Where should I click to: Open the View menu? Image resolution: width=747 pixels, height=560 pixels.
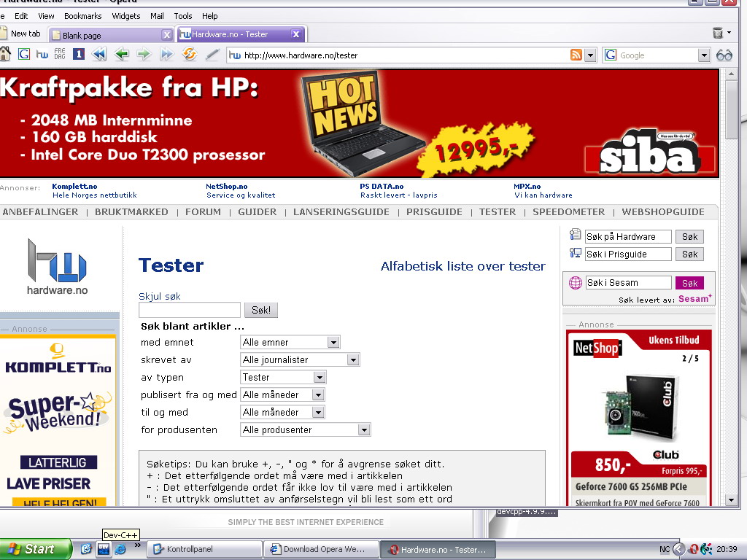click(x=46, y=16)
